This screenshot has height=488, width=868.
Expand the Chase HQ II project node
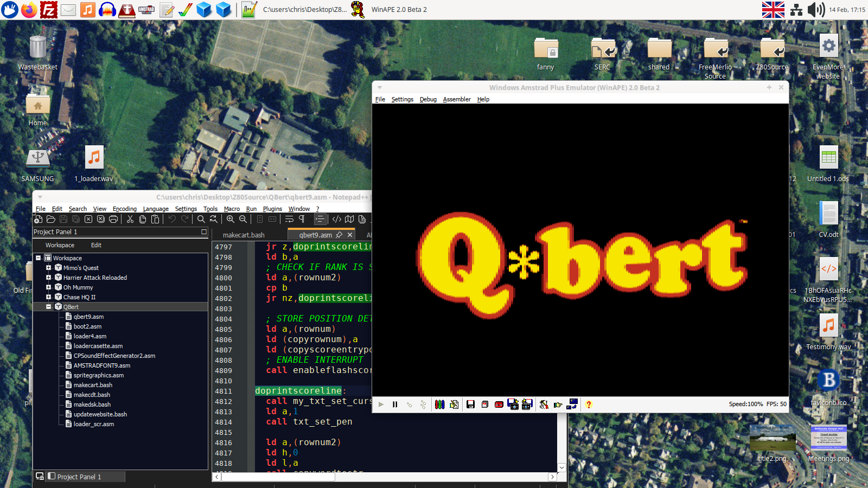click(48, 297)
